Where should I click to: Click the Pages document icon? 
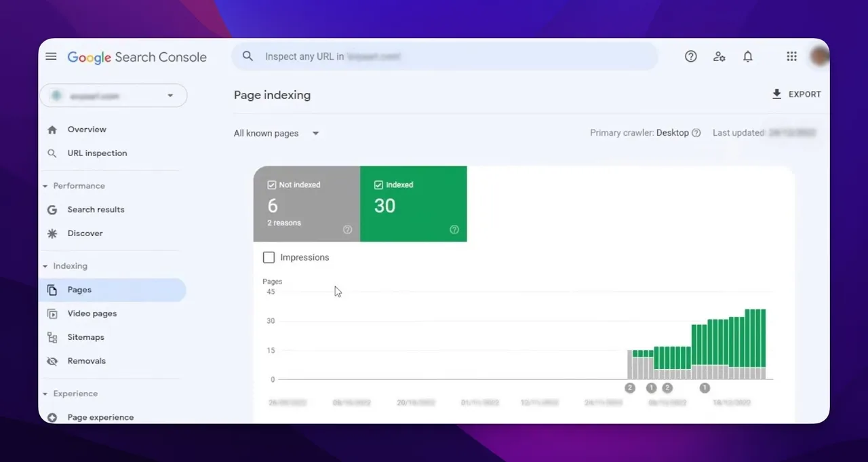click(x=52, y=290)
